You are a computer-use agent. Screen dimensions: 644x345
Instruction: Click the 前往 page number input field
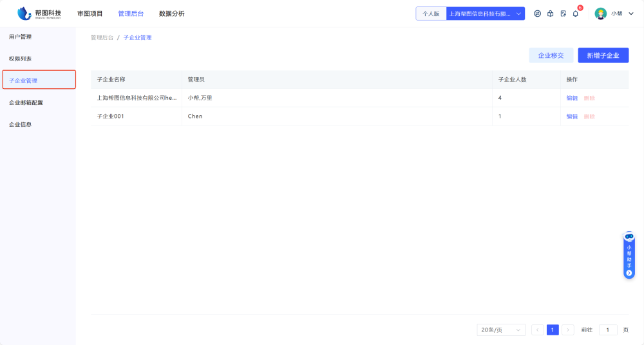click(608, 330)
